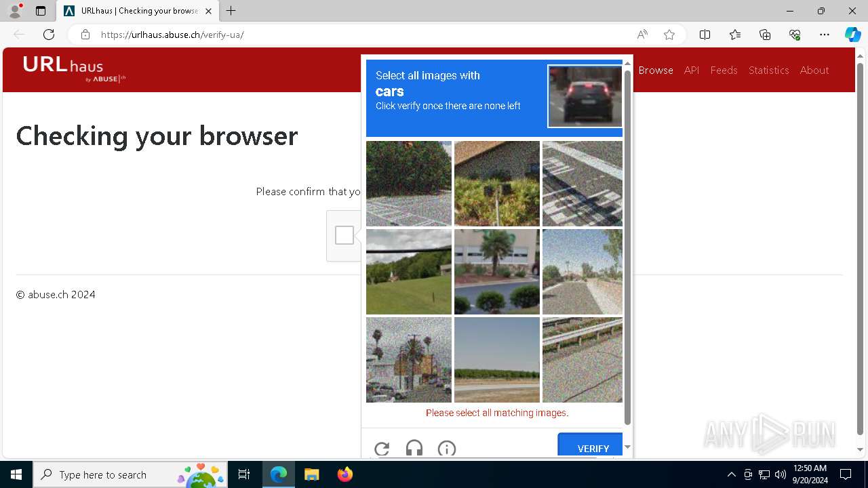Open the Edge profile icon
The image size is (868, 488).
tap(15, 11)
